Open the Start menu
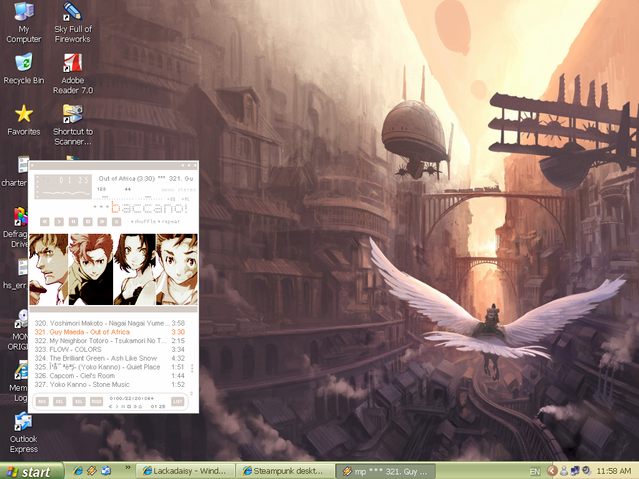Image resolution: width=639 pixels, height=479 pixels. (32, 471)
